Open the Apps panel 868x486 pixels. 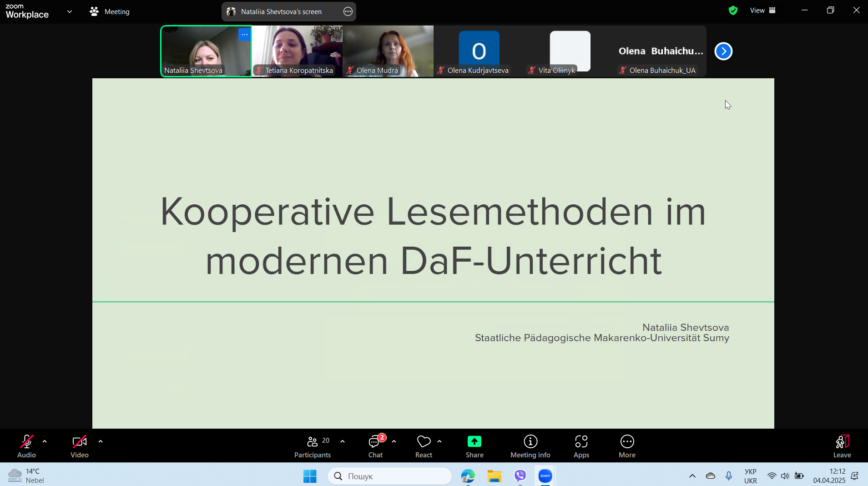(x=581, y=446)
